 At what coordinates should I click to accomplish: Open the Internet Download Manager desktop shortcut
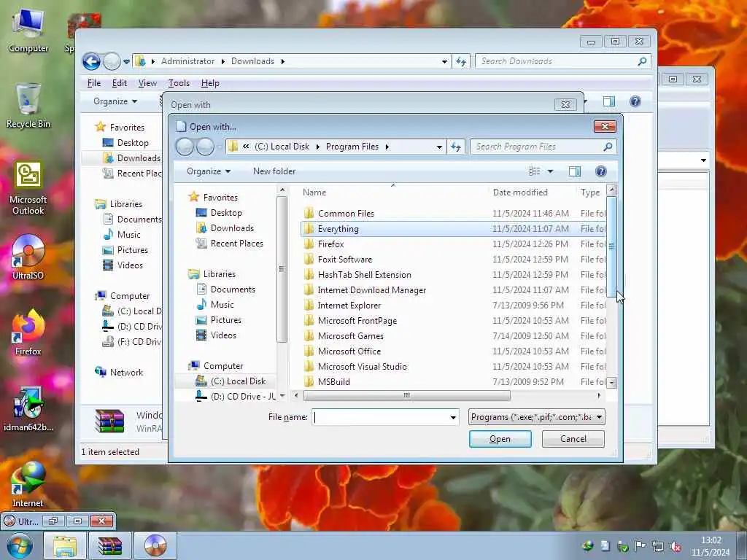tap(28, 483)
